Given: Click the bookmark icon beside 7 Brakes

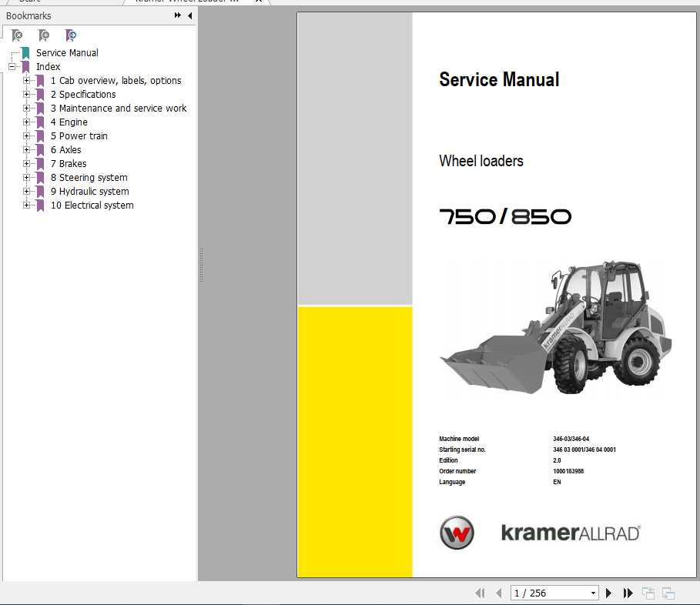Looking at the screenshot, I should click(x=40, y=164).
